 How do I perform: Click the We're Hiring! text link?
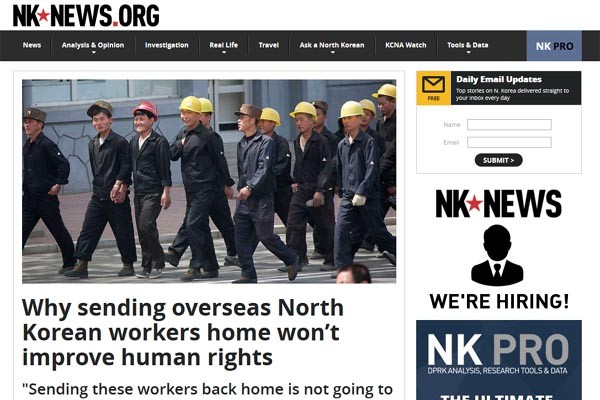(499, 301)
